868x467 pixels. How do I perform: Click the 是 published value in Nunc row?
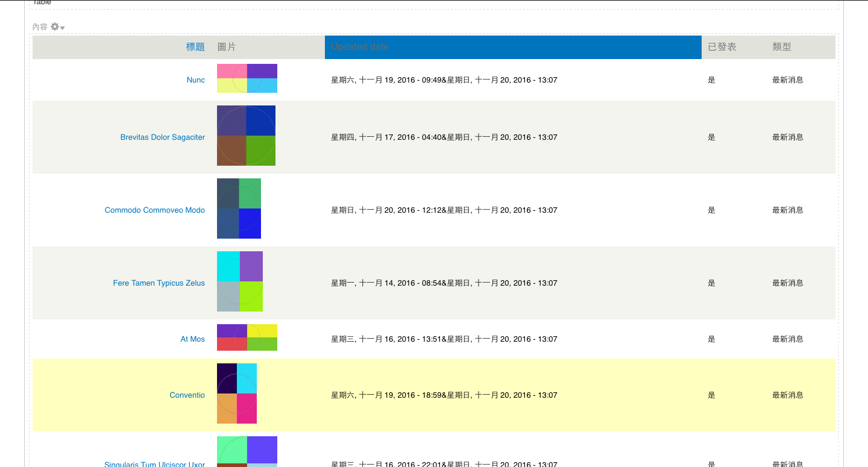(x=711, y=80)
